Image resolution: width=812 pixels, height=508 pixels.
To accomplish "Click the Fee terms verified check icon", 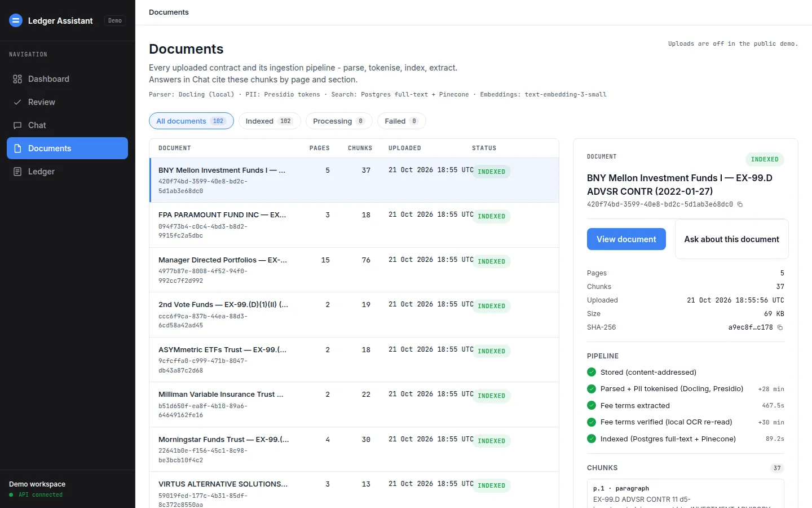I will [x=592, y=422].
